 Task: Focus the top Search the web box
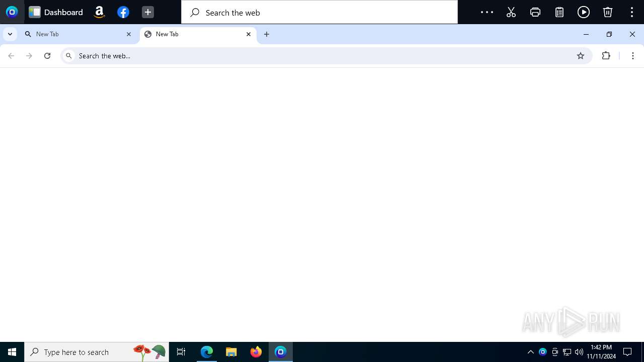tap(319, 12)
